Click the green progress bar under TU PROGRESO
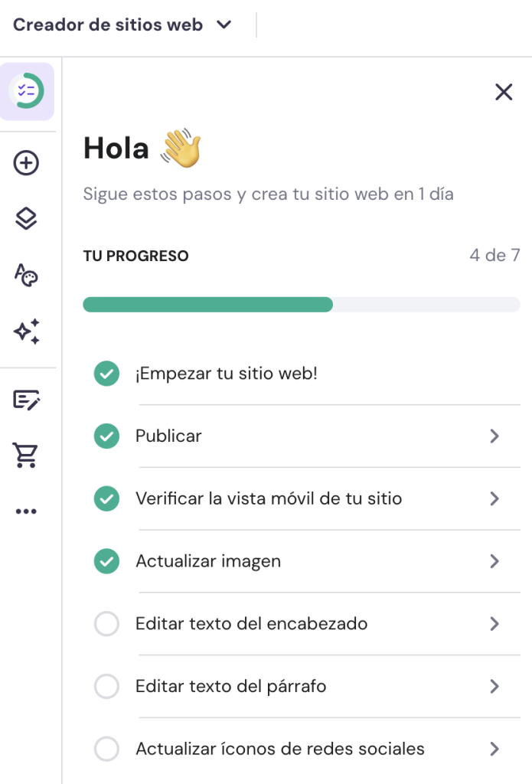The width and height of the screenshot is (532, 784). [x=207, y=305]
